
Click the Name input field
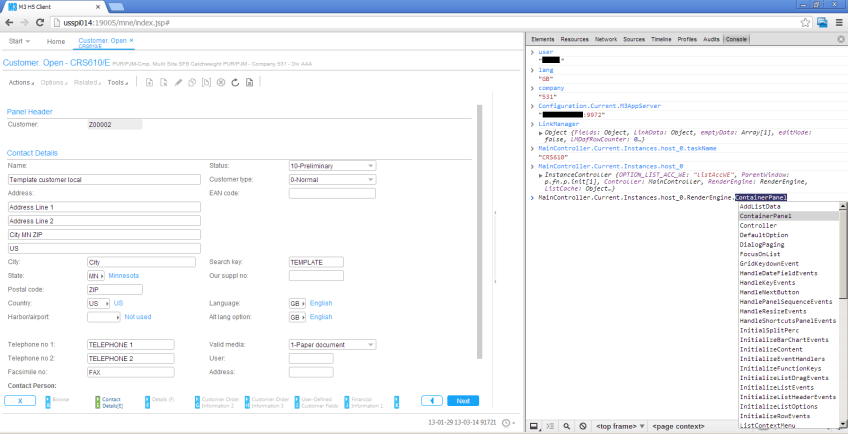click(104, 180)
